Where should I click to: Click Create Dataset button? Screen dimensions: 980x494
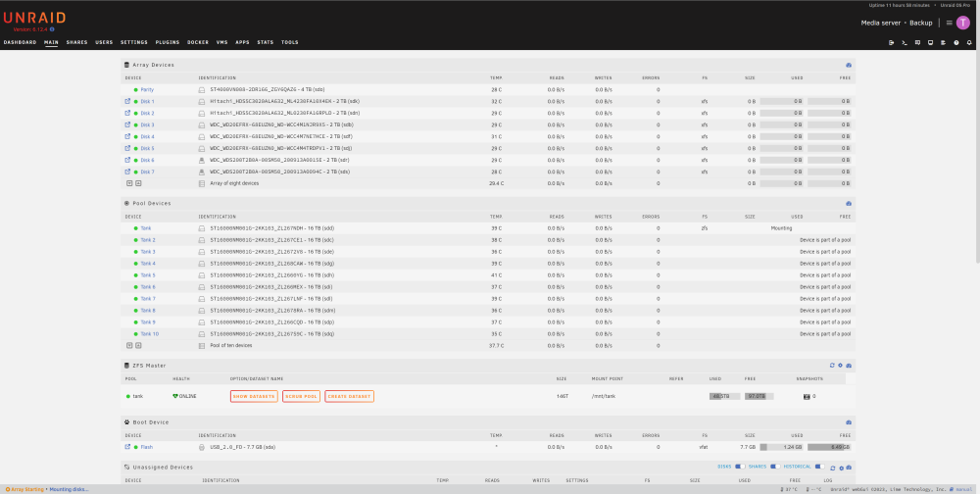350,396
